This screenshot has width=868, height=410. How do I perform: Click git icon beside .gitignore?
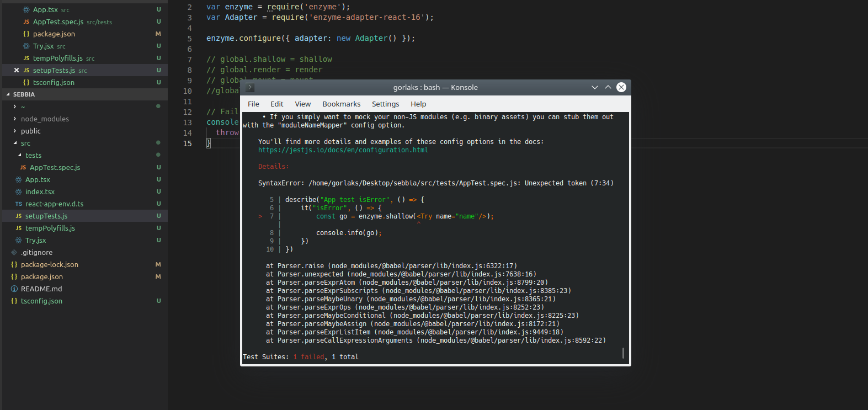(14, 252)
